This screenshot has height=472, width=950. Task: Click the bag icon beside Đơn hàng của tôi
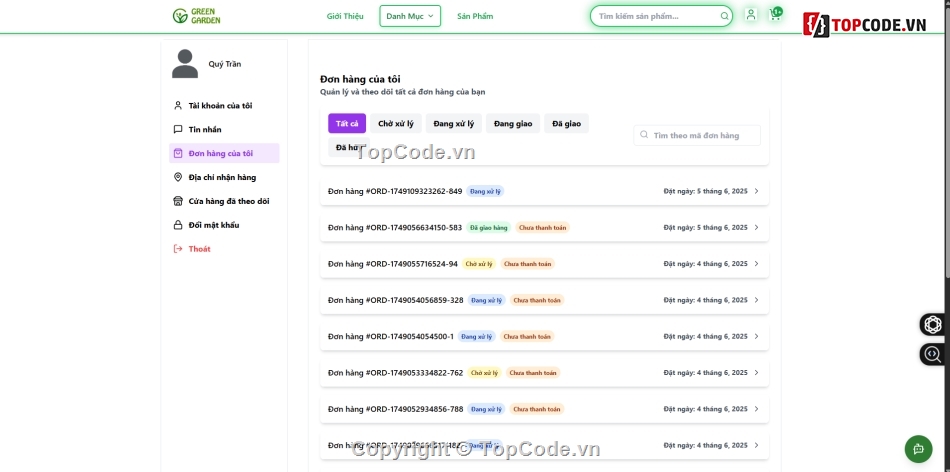point(178,153)
